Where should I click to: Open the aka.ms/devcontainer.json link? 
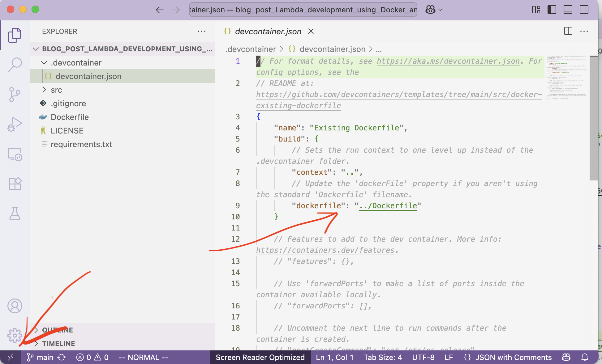click(448, 61)
